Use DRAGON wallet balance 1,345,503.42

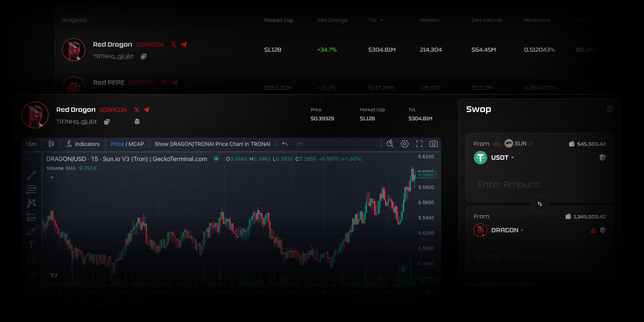(x=586, y=217)
